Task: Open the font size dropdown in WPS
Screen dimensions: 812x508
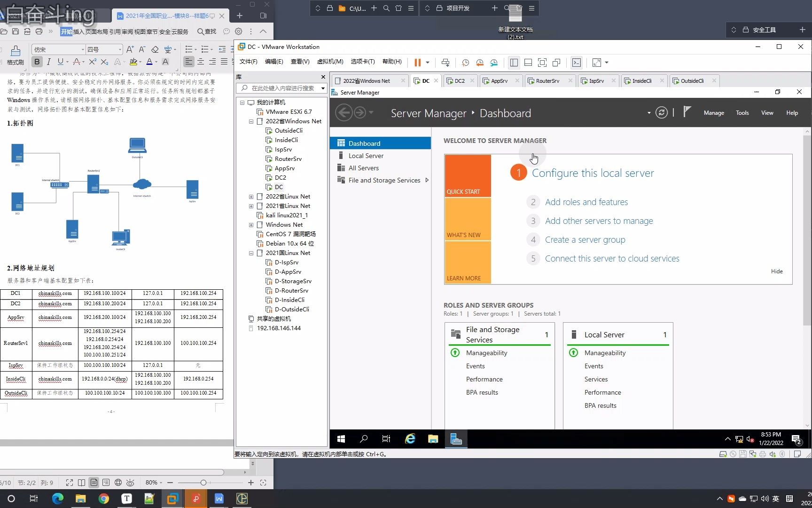Action: point(120,49)
